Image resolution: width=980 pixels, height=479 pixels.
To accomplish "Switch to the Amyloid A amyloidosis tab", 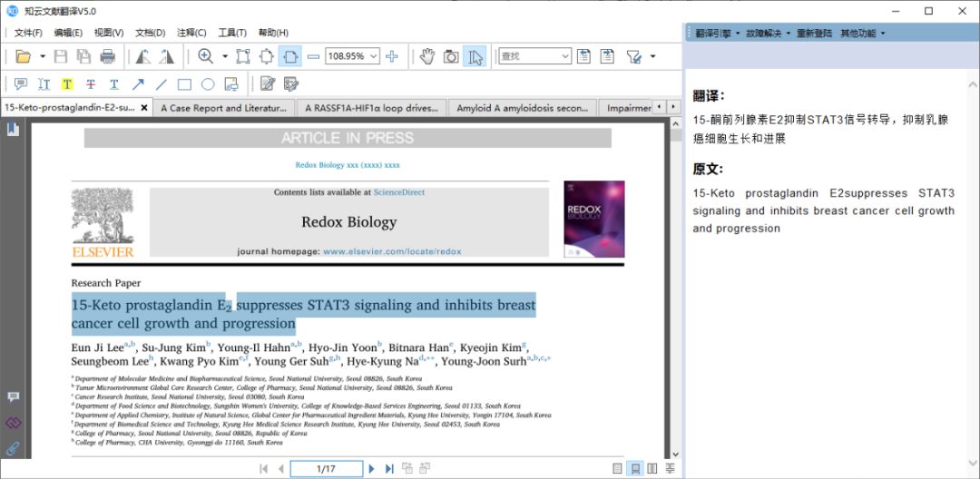I will [x=522, y=108].
